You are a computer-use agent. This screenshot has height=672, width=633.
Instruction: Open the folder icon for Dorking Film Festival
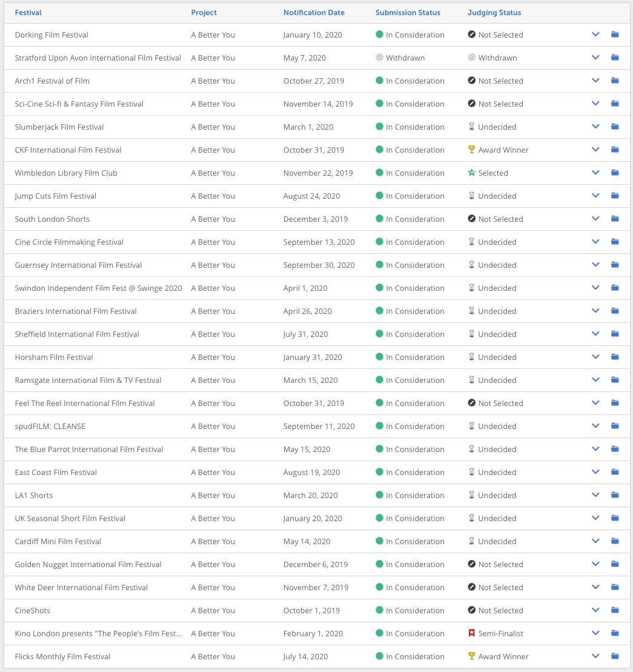[x=615, y=35]
